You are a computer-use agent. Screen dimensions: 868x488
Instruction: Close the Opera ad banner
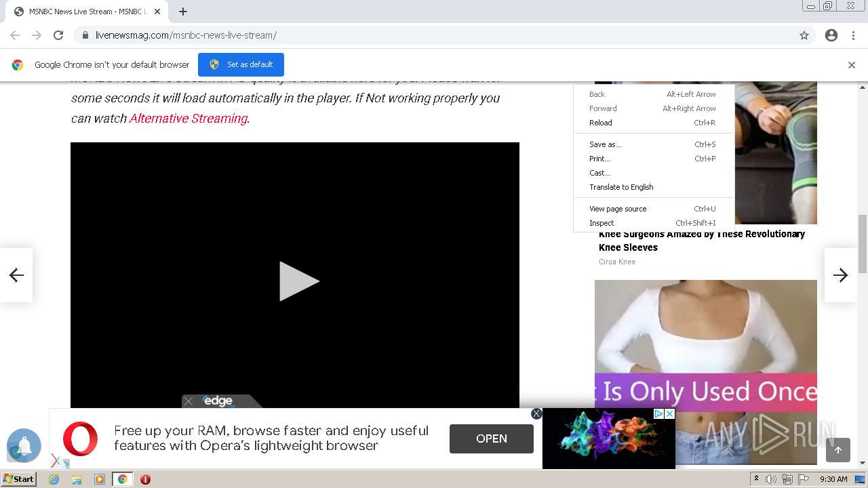536,413
